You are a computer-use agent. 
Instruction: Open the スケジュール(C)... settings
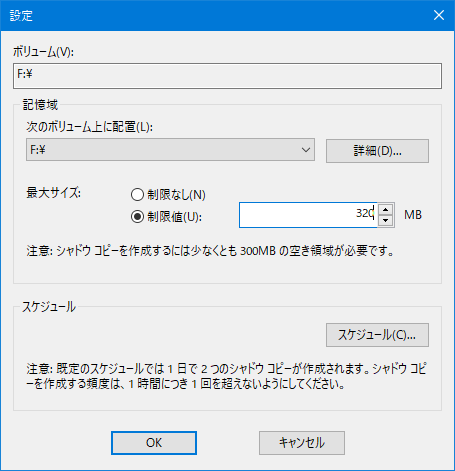pos(377,335)
